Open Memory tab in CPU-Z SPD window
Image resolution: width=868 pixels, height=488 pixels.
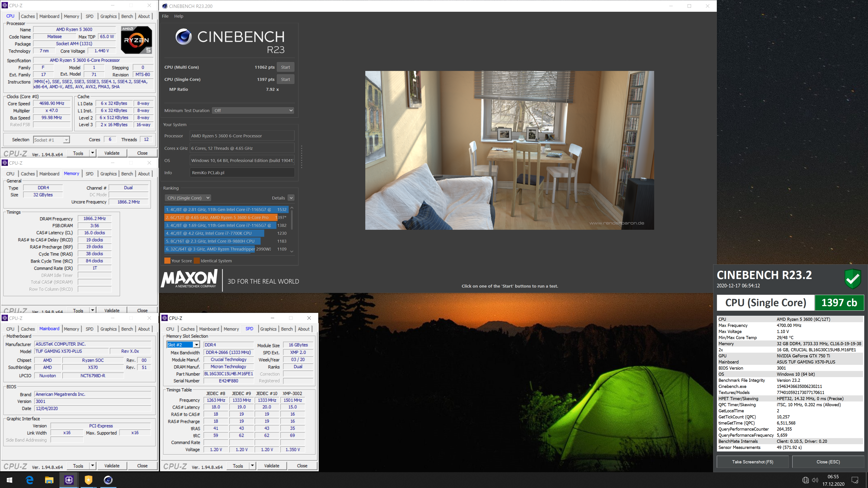[x=231, y=329]
